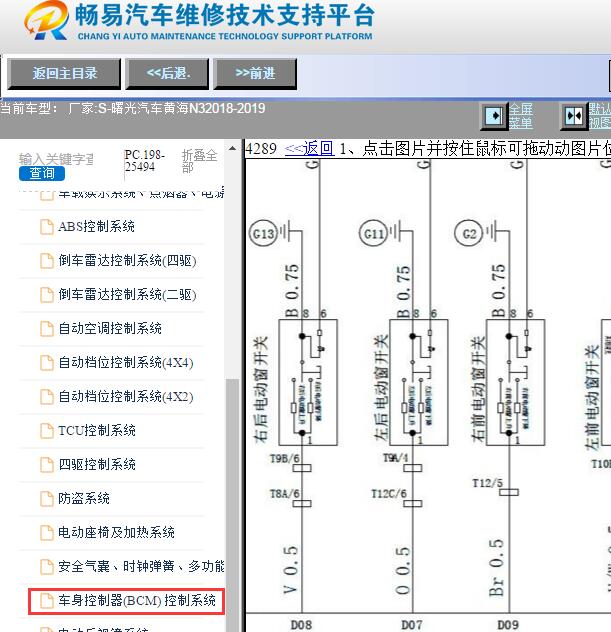Click the 全屏菜单 text link
The width and height of the screenshot is (611, 632).
pyautogui.click(x=521, y=116)
